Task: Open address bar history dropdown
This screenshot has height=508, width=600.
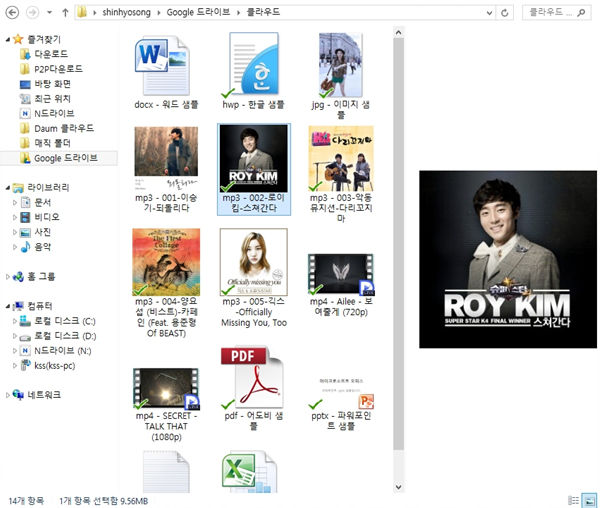Action: (x=489, y=13)
